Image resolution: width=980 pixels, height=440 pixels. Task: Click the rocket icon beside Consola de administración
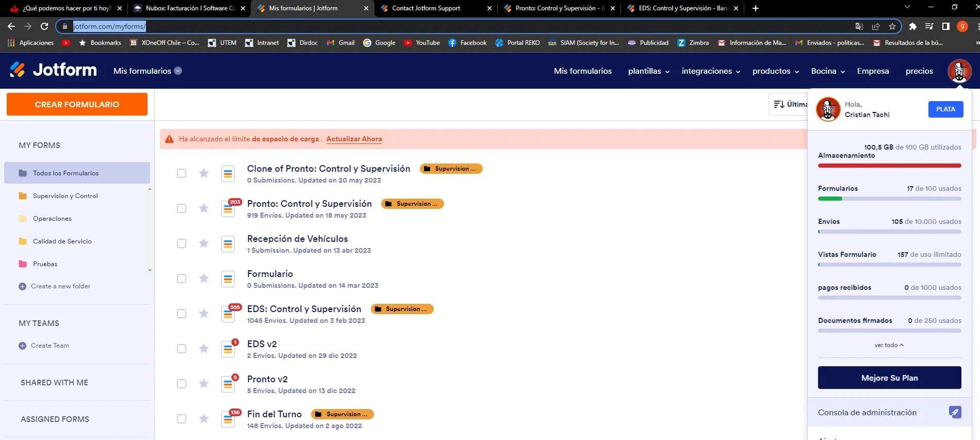[x=955, y=412]
